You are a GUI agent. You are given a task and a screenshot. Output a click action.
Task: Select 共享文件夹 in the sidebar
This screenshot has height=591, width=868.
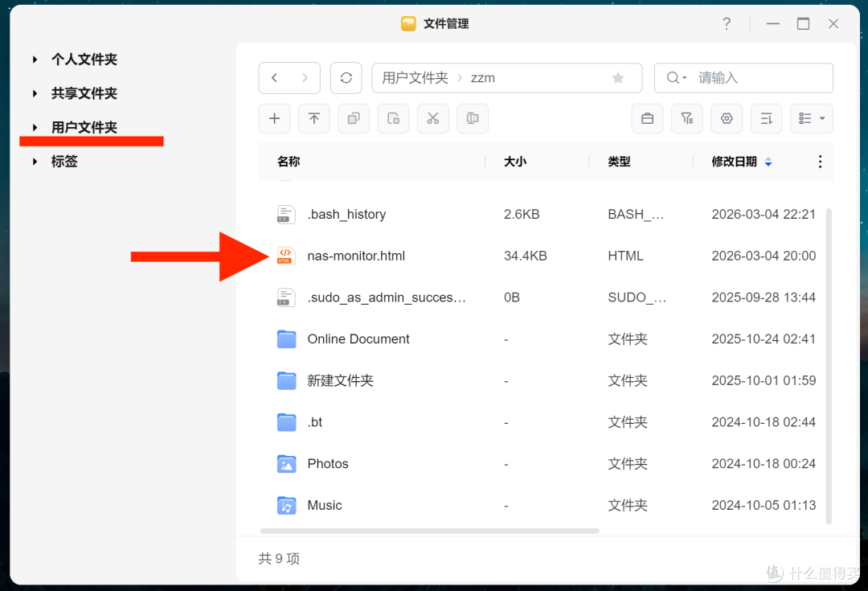click(84, 93)
